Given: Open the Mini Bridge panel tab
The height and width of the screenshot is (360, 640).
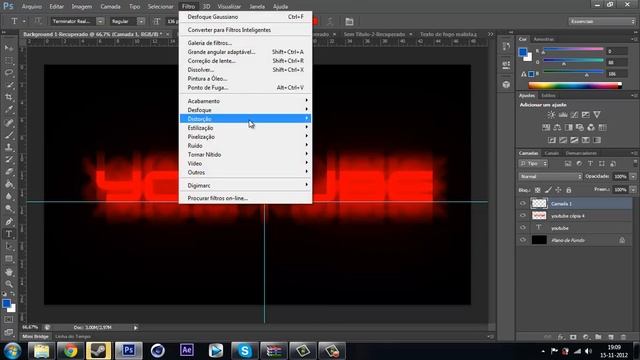Looking at the screenshot, I should coord(36,336).
